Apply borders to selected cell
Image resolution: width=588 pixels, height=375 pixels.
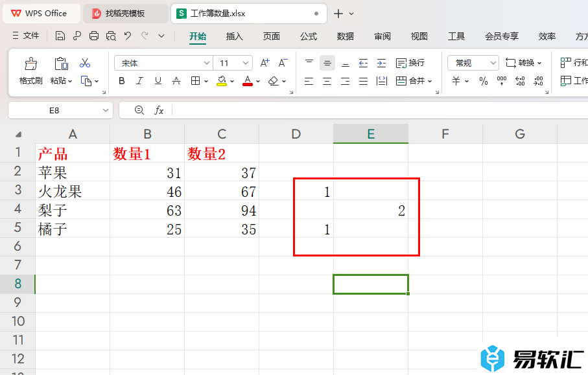[195, 81]
